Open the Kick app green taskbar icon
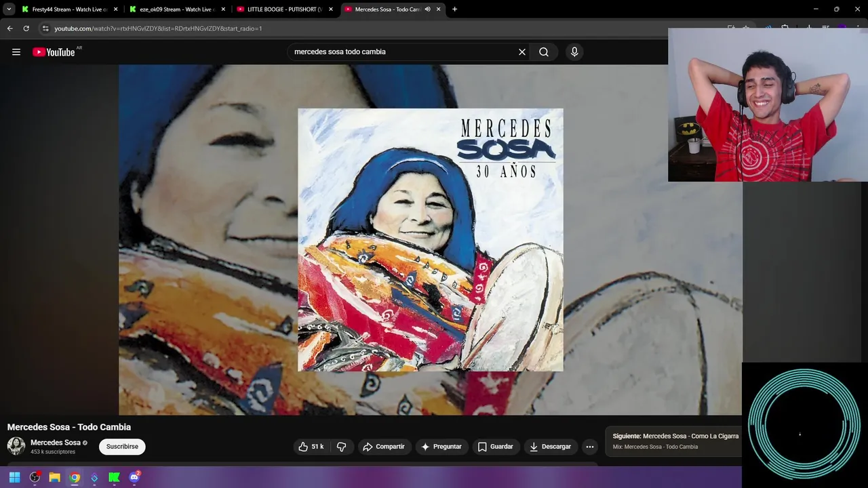 pyautogui.click(x=115, y=477)
